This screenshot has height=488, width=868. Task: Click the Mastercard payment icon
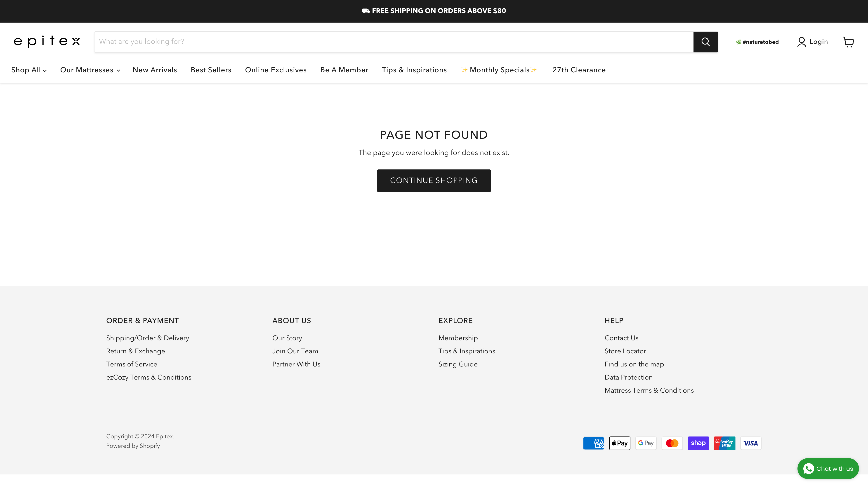point(672,443)
